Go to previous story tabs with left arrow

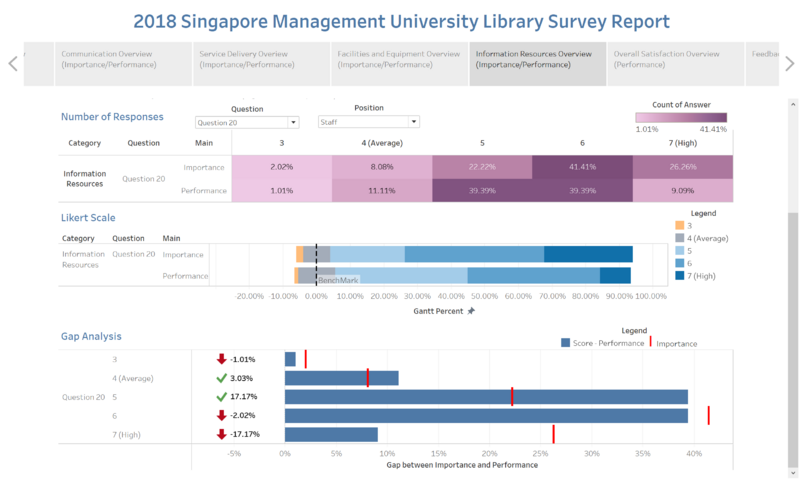coord(13,64)
